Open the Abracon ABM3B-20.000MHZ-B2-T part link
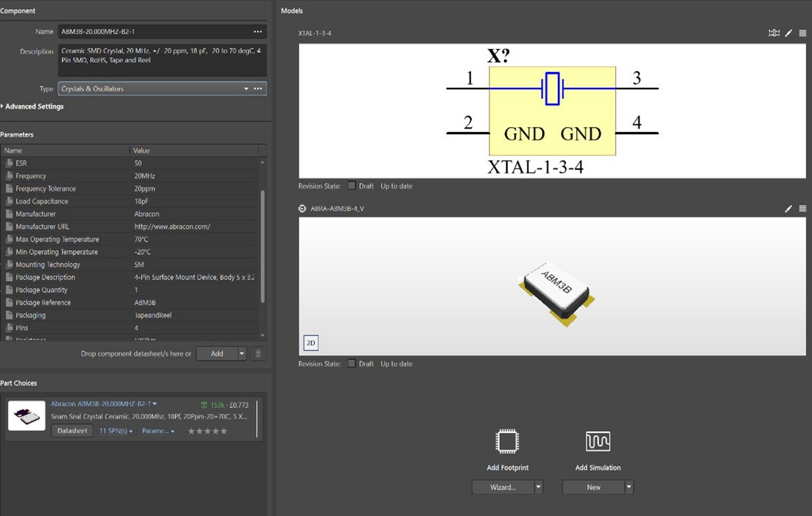 101,403
